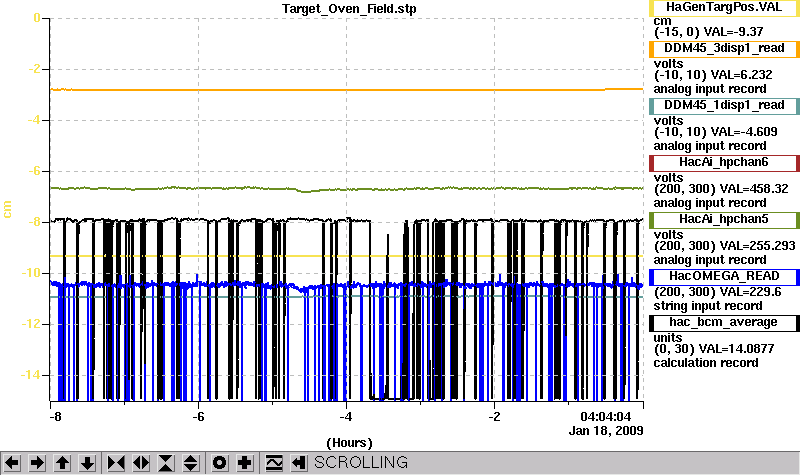Zoom in horizontally with inward triangles icon
The height and width of the screenshot is (475, 800).
(x=116, y=463)
